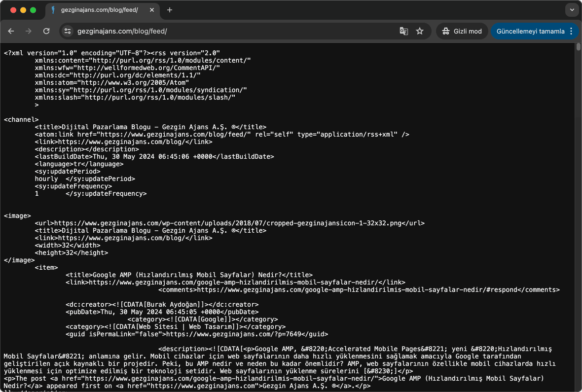
Task: Click the <language>tr</language> line
Action: coord(79,164)
